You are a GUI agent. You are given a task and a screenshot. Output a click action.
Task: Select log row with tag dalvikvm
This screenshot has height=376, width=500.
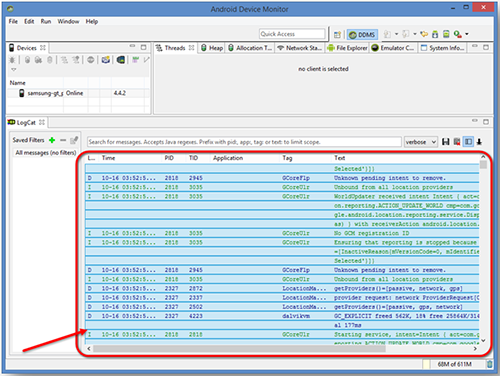pyautogui.click(x=283, y=316)
